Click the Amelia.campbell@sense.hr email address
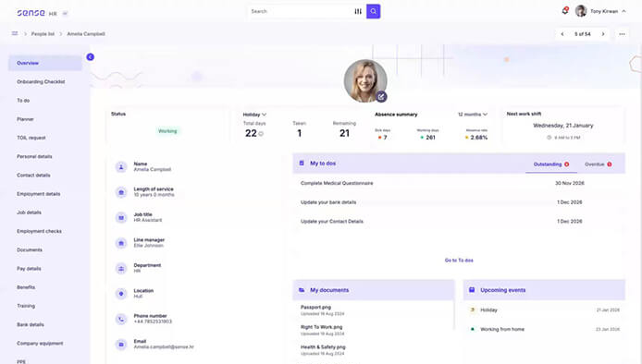Viewport: 642px width, 364px height. [164, 347]
